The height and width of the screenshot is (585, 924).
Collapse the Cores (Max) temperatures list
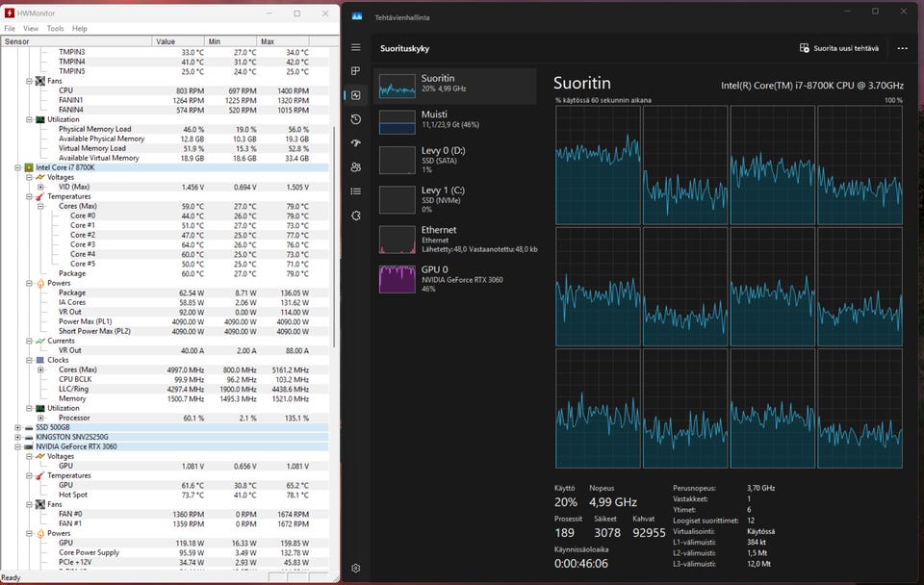pyautogui.click(x=40, y=206)
